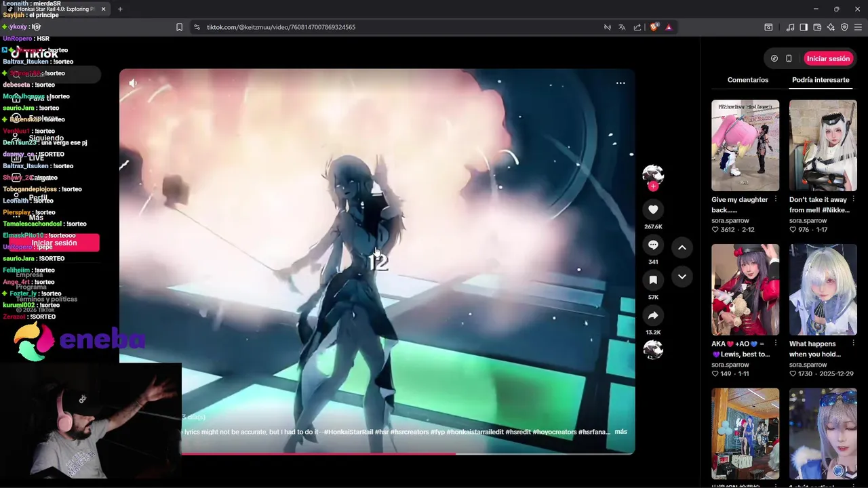Image resolution: width=868 pixels, height=488 pixels.
Task: Click the phone app icon beside Iniciar sesión
Action: click(x=789, y=58)
